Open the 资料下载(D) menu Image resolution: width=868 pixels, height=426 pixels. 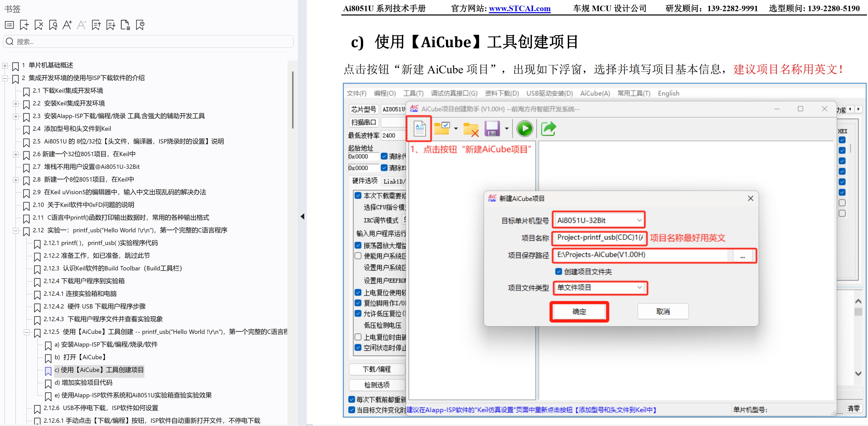click(x=502, y=94)
